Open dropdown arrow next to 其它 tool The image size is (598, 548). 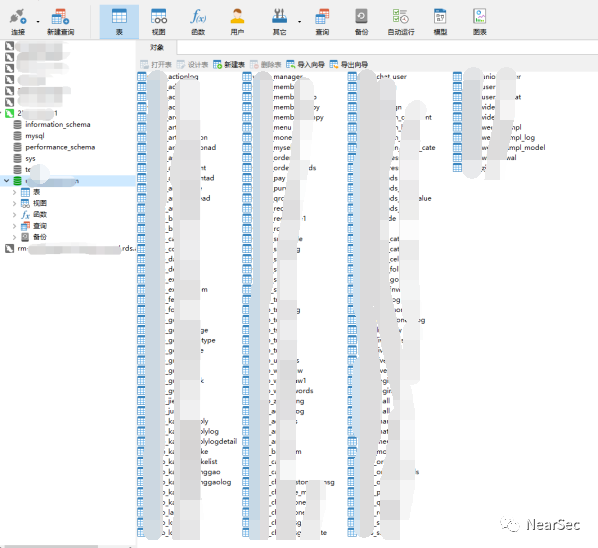pos(299,22)
